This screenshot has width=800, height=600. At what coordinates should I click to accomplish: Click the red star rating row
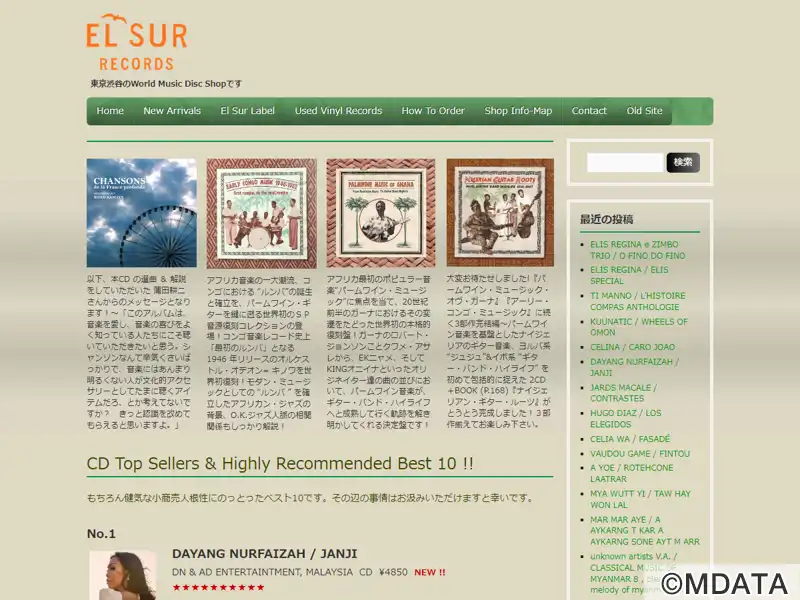pyautogui.click(x=218, y=588)
